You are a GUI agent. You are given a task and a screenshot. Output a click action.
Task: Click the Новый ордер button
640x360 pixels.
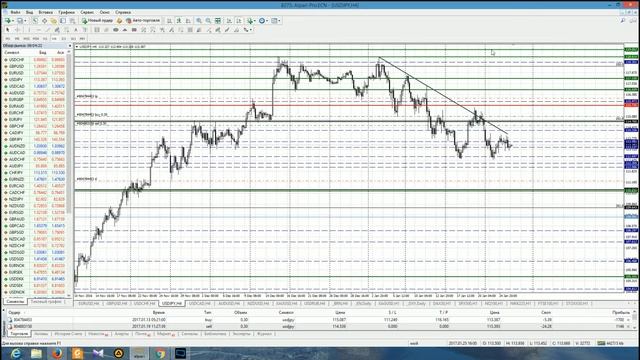[x=97, y=20]
